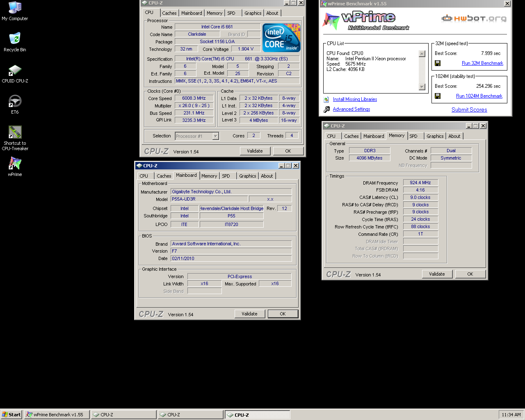Open About tab in top CPU-Z window
This screenshot has width=525, height=420.
click(x=272, y=13)
